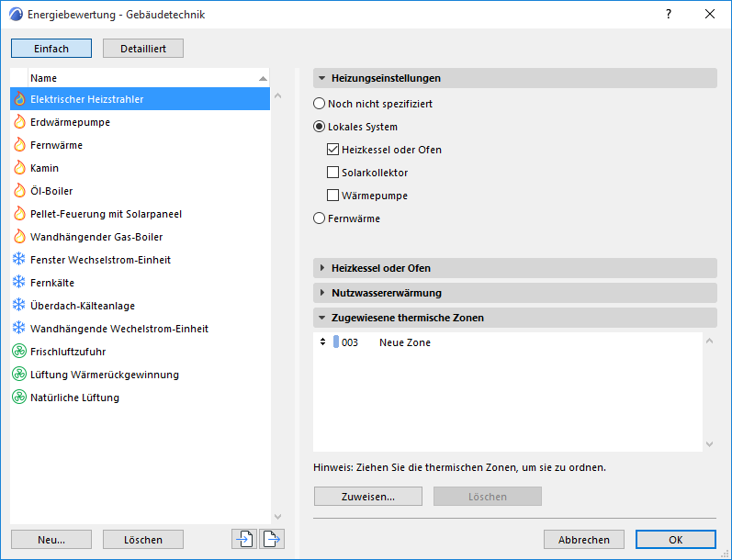Click the snowflake icon beside Fernkälte
Image resolution: width=732 pixels, height=560 pixels.
(19, 283)
